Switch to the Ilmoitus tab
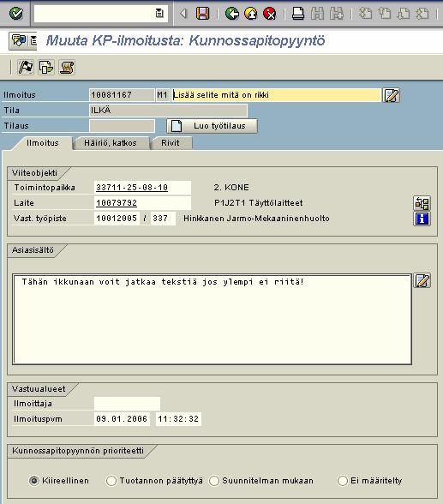Viewport: 443px width, 504px height. [42, 143]
